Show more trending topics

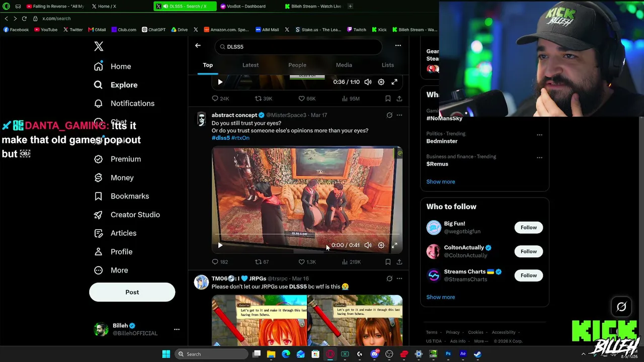pyautogui.click(x=441, y=182)
